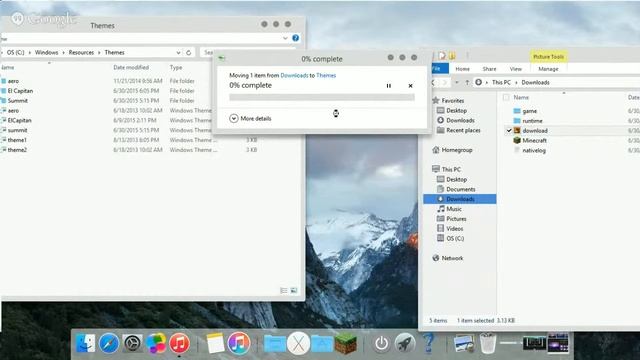Pause the file move operation
The height and width of the screenshot is (360, 640).
[389, 86]
